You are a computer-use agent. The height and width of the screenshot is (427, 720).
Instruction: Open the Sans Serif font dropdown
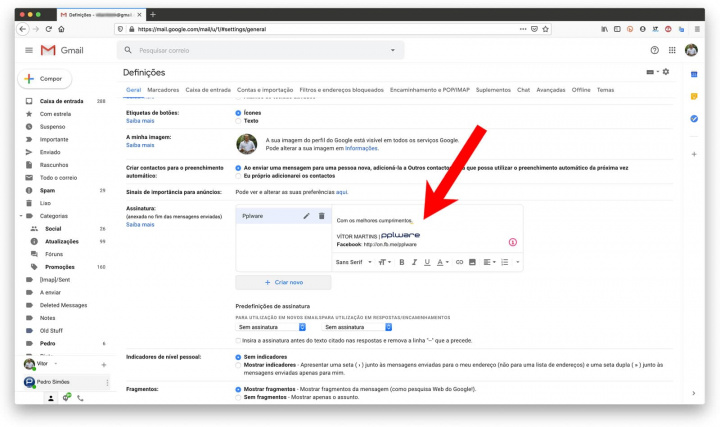[354, 262]
